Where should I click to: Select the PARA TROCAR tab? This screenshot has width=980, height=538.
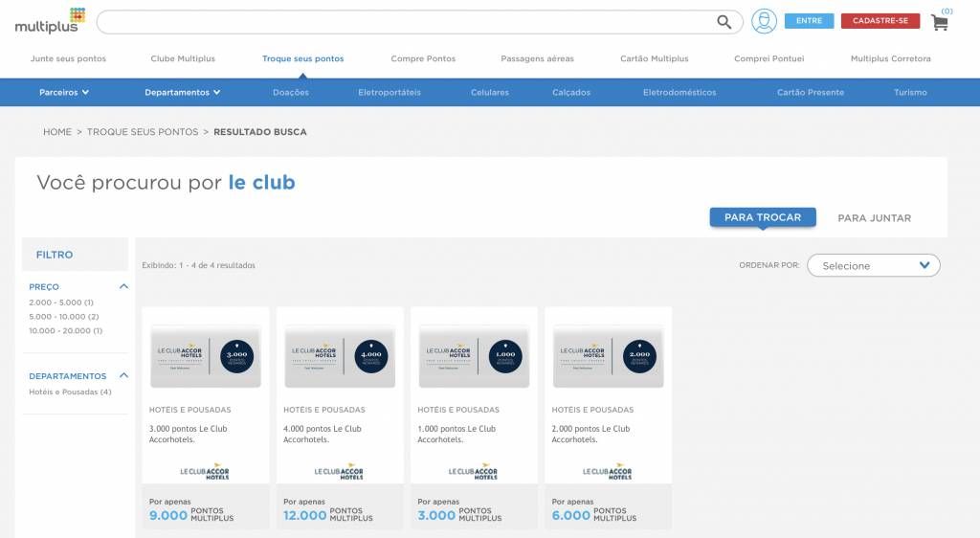[763, 217]
